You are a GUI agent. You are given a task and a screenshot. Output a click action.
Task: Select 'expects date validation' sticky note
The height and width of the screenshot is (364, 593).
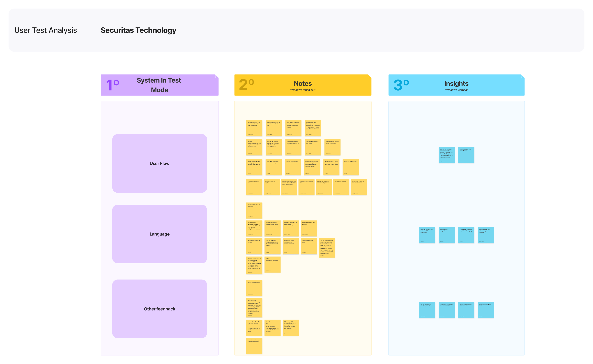tap(341, 187)
